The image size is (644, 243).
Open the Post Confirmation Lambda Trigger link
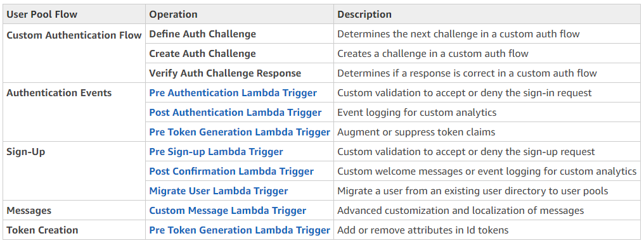[231, 171]
